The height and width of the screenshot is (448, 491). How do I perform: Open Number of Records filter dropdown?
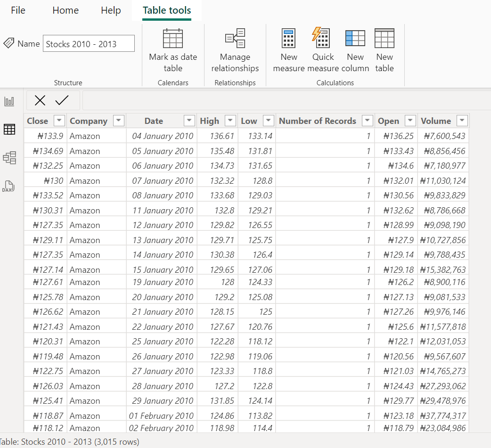368,121
